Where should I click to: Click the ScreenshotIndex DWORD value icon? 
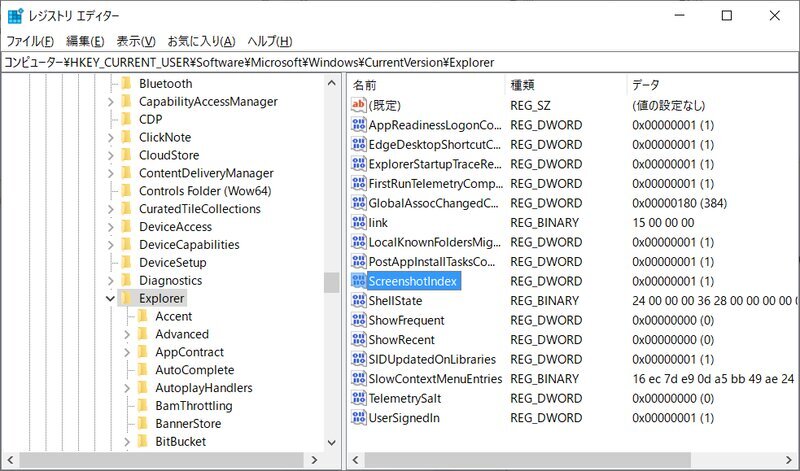pos(359,282)
